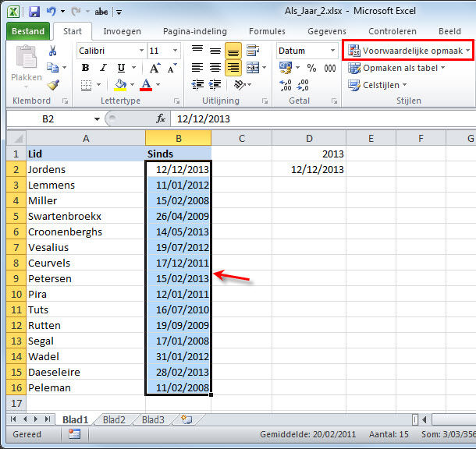Increase font size with large A icon

pos(155,68)
